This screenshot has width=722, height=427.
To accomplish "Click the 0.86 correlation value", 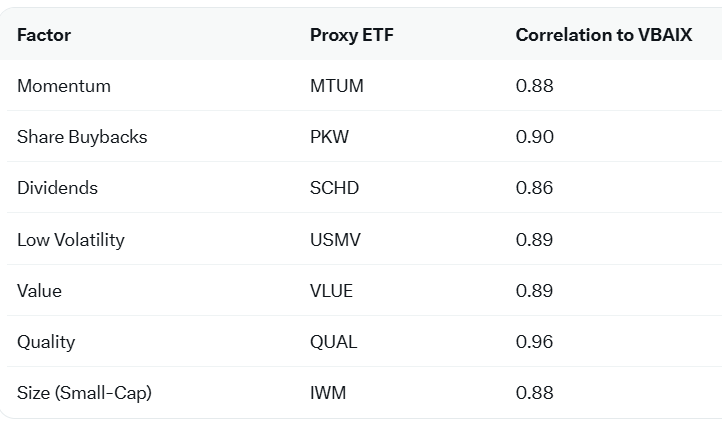I will coord(534,188).
